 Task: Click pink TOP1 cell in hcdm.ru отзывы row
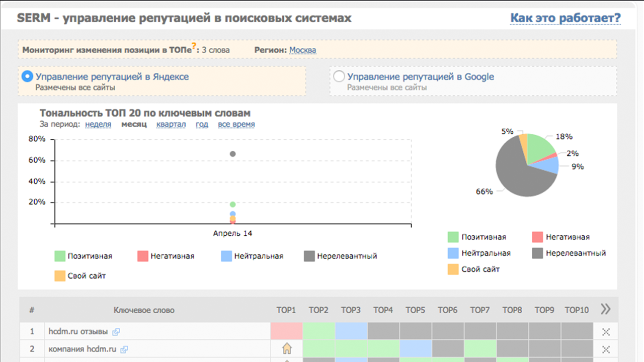(x=287, y=331)
